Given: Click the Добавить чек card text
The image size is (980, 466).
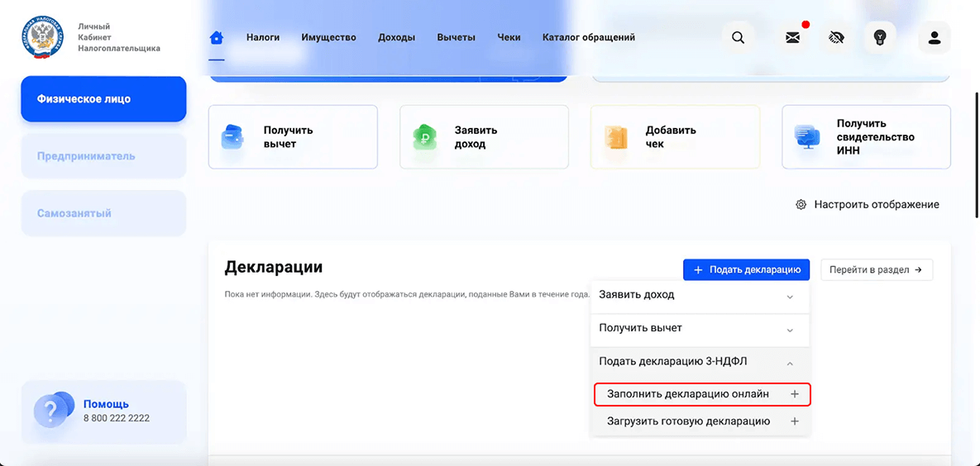Looking at the screenshot, I should [671, 137].
